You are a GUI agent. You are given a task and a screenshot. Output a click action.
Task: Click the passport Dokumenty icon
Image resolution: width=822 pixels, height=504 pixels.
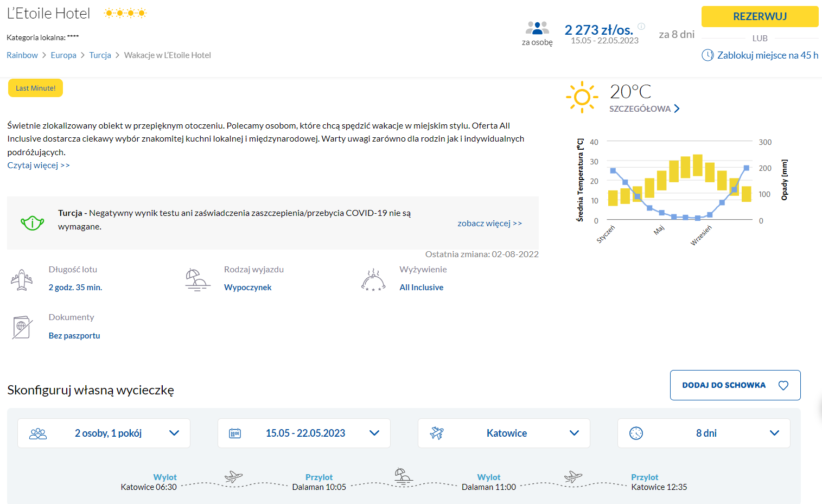22,327
